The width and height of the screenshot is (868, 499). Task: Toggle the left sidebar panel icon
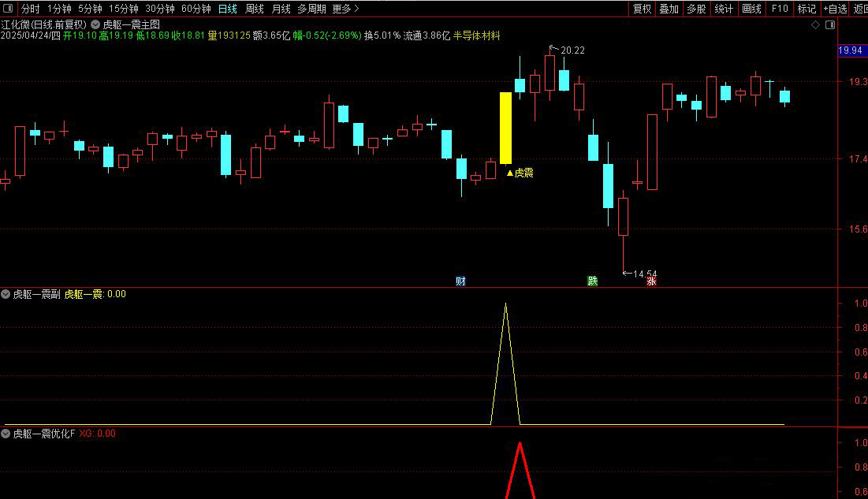click(x=8, y=9)
